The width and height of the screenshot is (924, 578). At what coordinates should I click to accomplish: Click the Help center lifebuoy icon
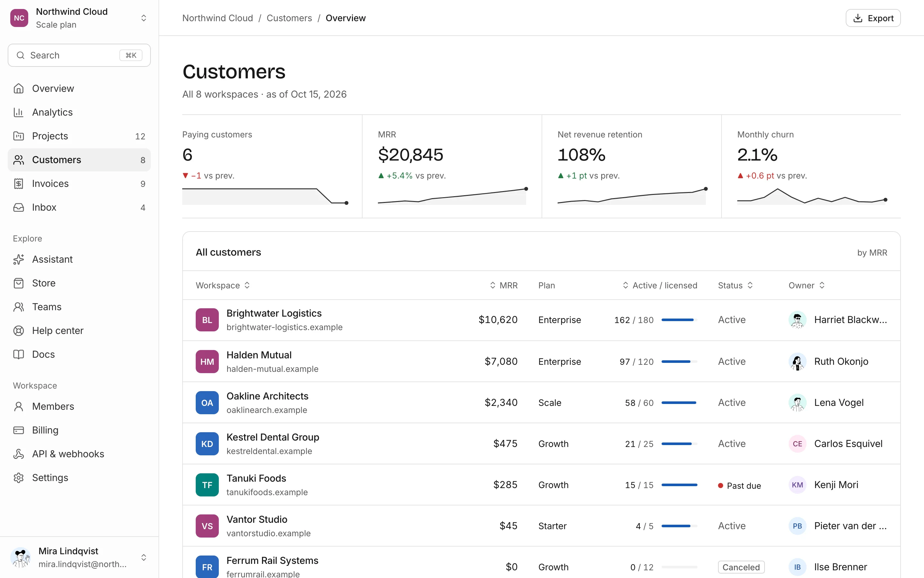18,330
